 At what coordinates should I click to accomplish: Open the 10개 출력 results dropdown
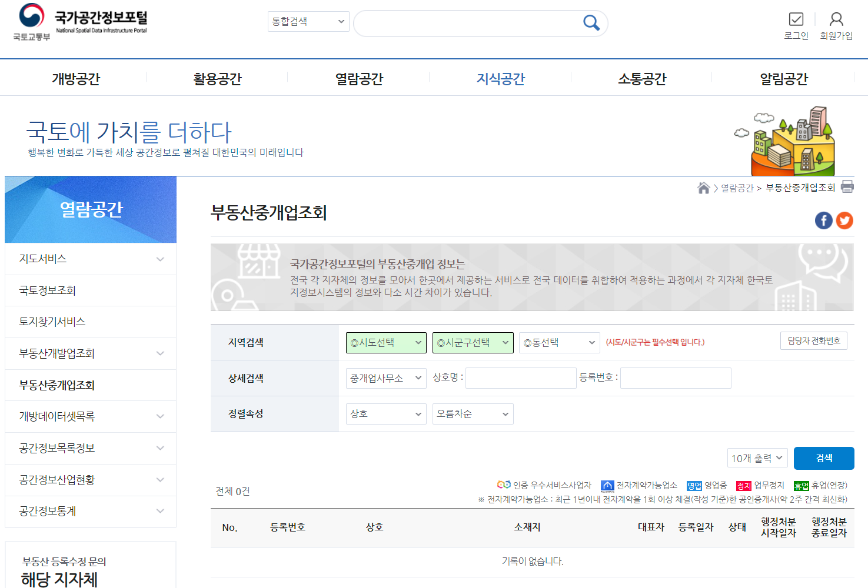(x=757, y=457)
